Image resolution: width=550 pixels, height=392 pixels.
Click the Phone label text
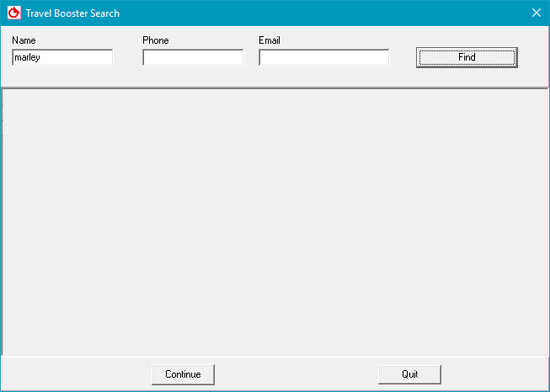[156, 40]
